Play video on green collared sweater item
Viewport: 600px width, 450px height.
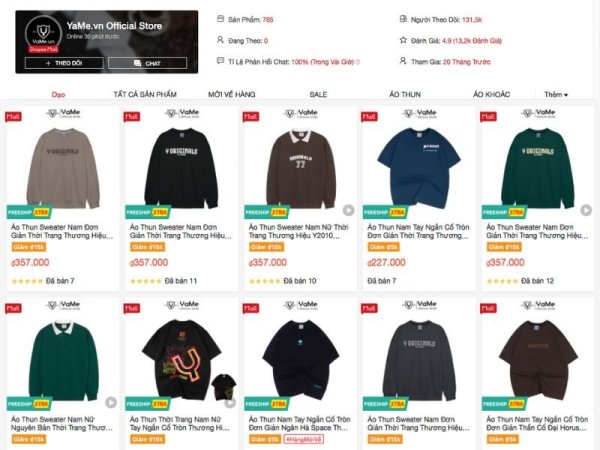pyautogui.click(x=111, y=403)
